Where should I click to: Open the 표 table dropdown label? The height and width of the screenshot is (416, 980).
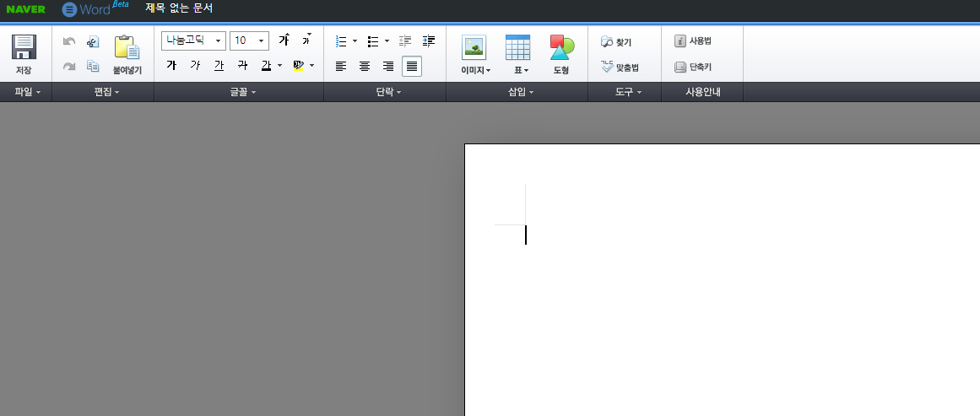tap(522, 71)
